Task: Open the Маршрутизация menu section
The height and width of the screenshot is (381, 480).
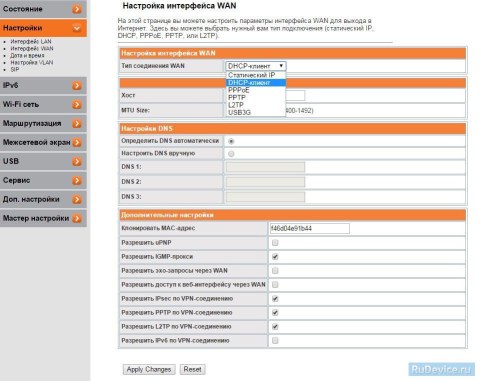Action: pos(43,124)
